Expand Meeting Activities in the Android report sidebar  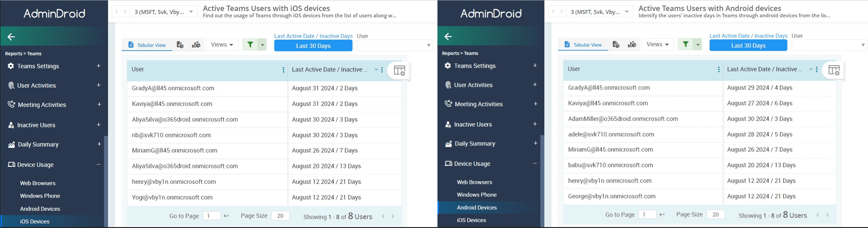point(535,104)
